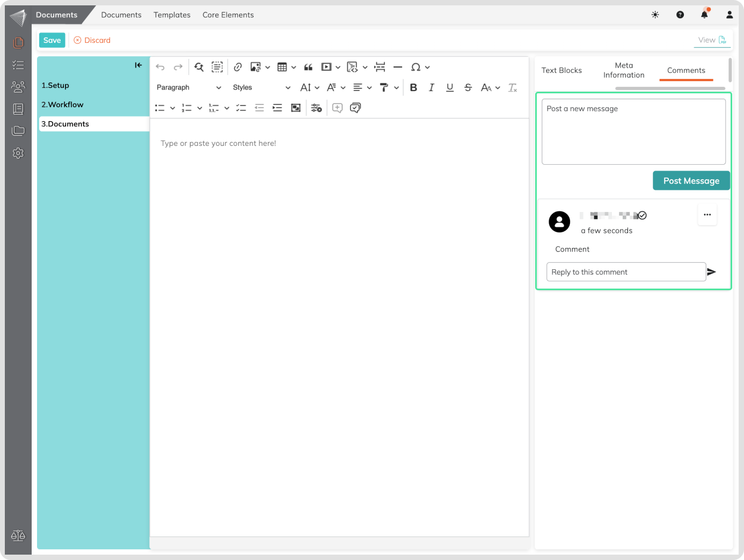This screenshot has width=744, height=560.
Task: Click the Save button
Action: point(52,40)
